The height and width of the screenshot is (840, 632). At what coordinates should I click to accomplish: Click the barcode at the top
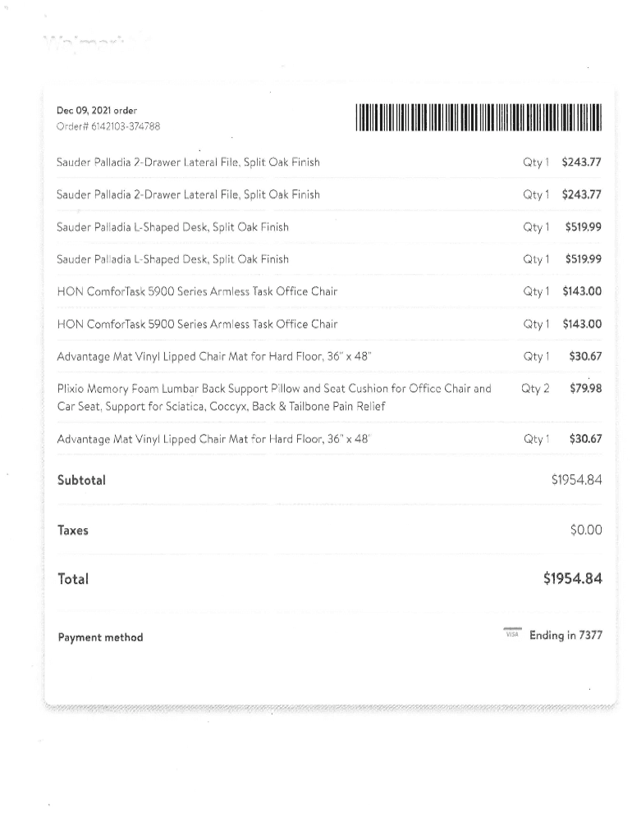click(x=479, y=118)
